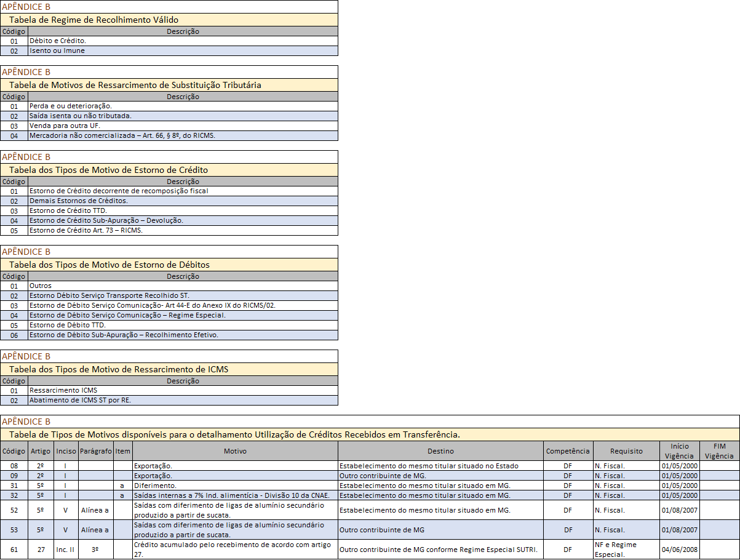Select the 'Motivo' column header
The width and height of the screenshot is (740, 560).
[236, 451]
